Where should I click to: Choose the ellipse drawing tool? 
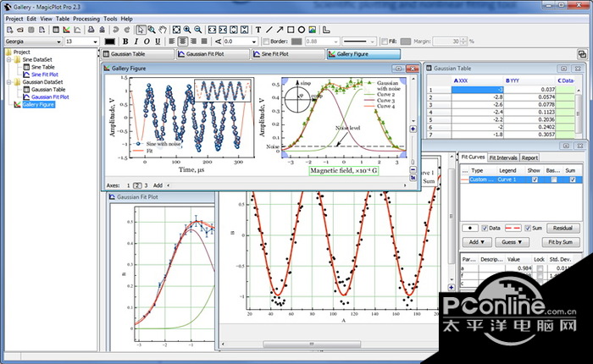[x=302, y=30]
